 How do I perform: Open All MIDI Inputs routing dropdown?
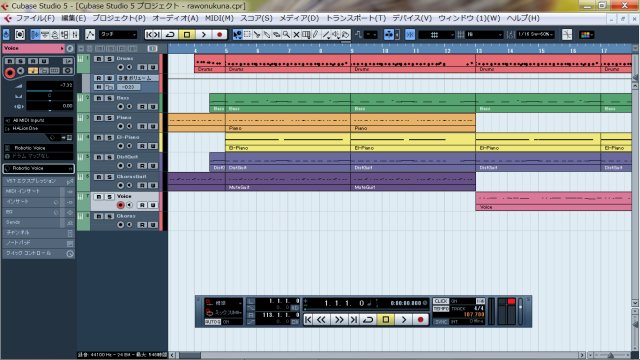coord(39,120)
